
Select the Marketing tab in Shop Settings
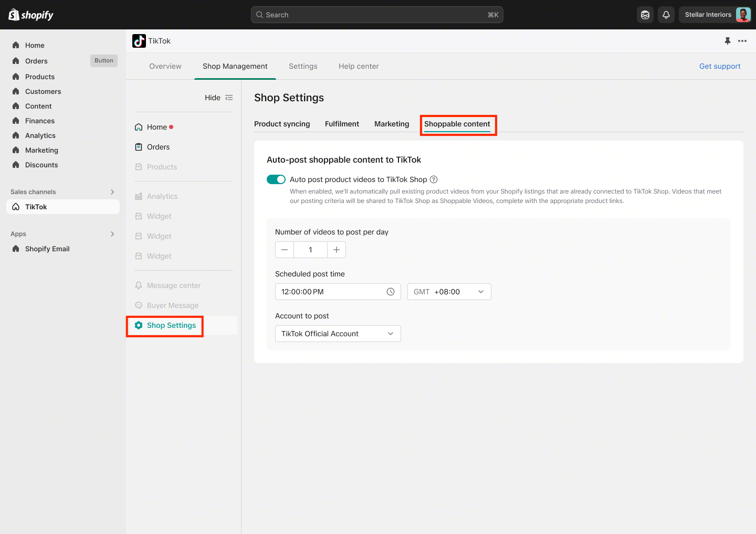point(392,124)
